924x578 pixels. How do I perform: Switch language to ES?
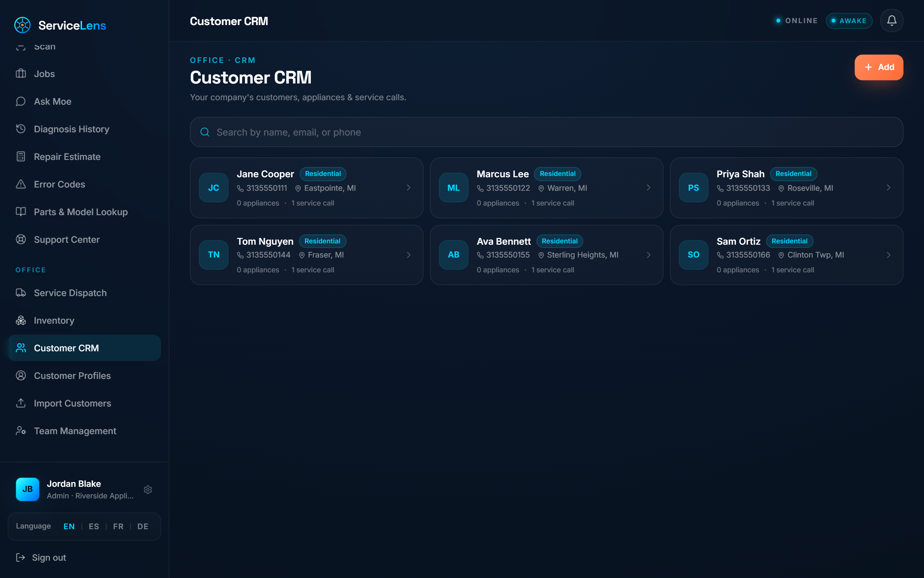click(94, 526)
